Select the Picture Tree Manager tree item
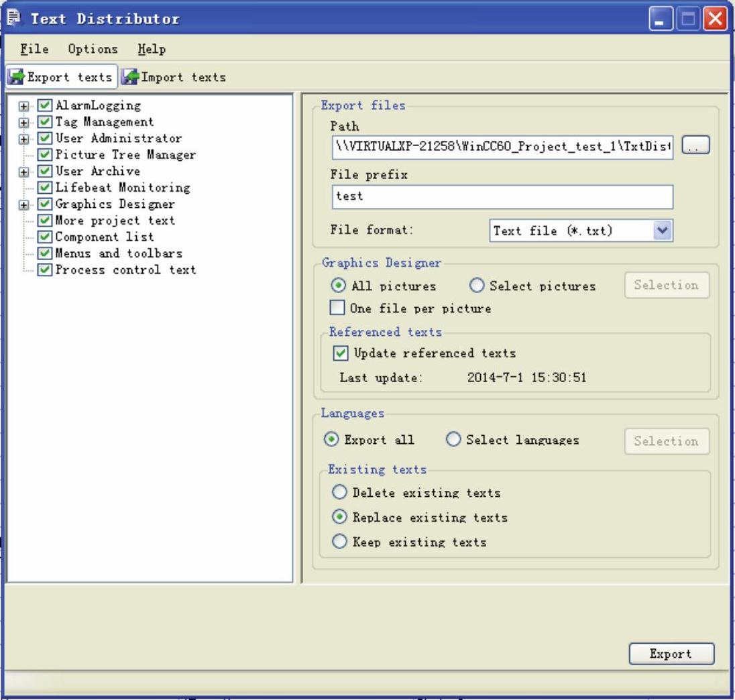 pyautogui.click(x=125, y=155)
